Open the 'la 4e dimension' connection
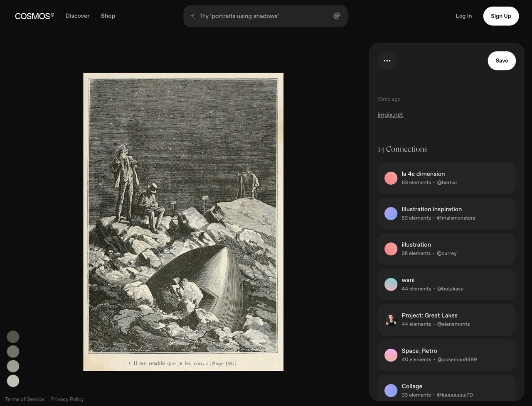The width and height of the screenshot is (532, 406). pyautogui.click(x=446, y=178)
